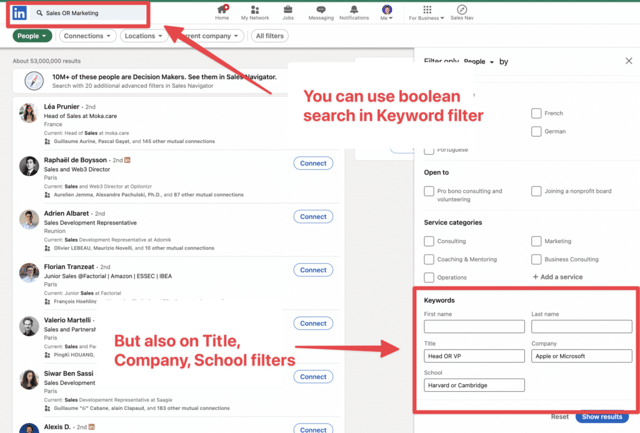Open Raphaël de Boysson's profile name link
640x433 pixels.
click(x=76, y=160)
